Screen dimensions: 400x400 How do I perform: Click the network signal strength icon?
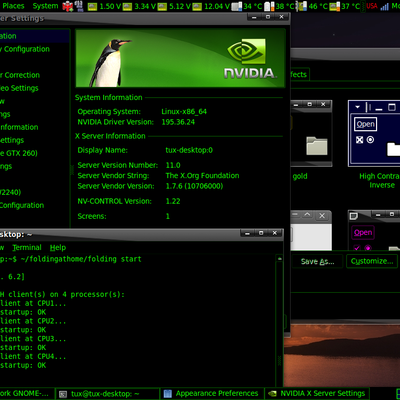tap(385, 6)
